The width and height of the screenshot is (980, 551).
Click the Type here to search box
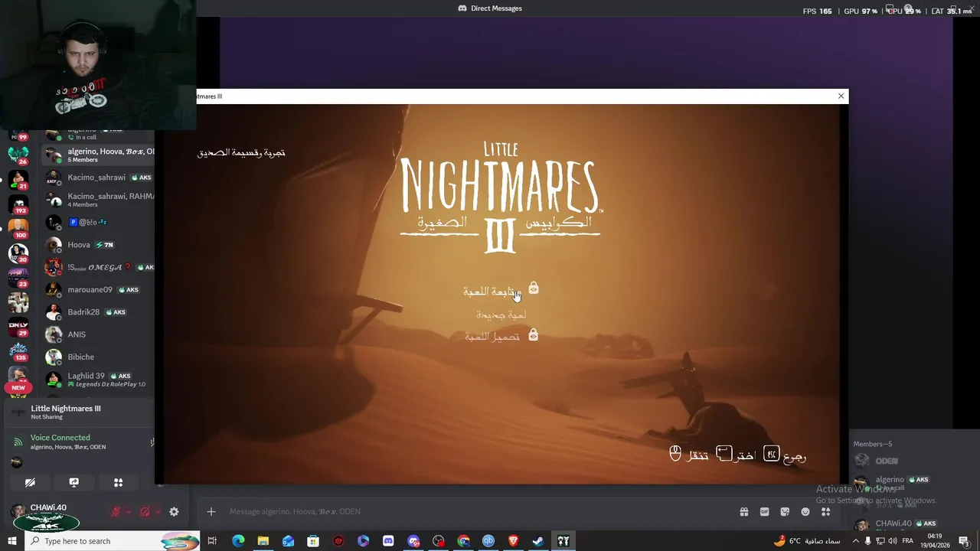[x=112, y=541]
